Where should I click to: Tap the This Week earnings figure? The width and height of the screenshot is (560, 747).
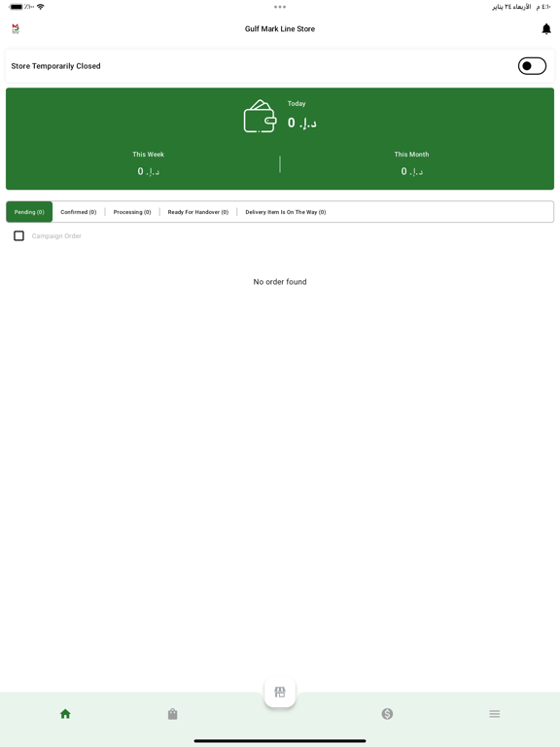coord(149,171)
